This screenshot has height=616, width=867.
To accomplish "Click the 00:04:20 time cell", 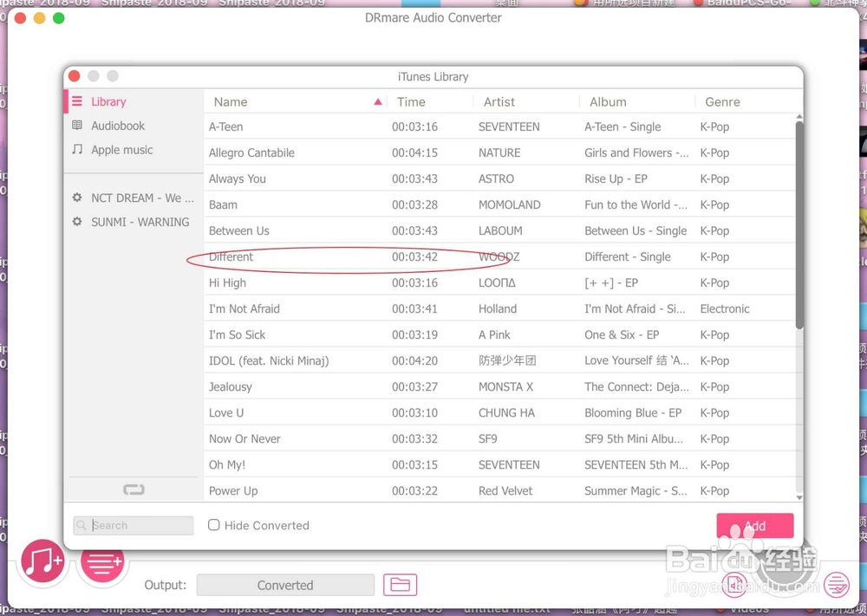I will pos(414,360).
